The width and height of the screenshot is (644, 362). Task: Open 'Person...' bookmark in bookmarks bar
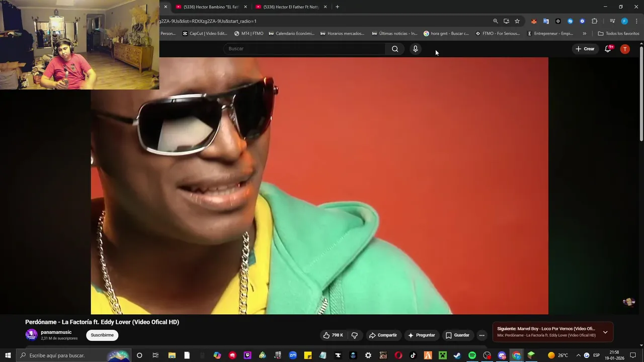click(x=168, y=34)
